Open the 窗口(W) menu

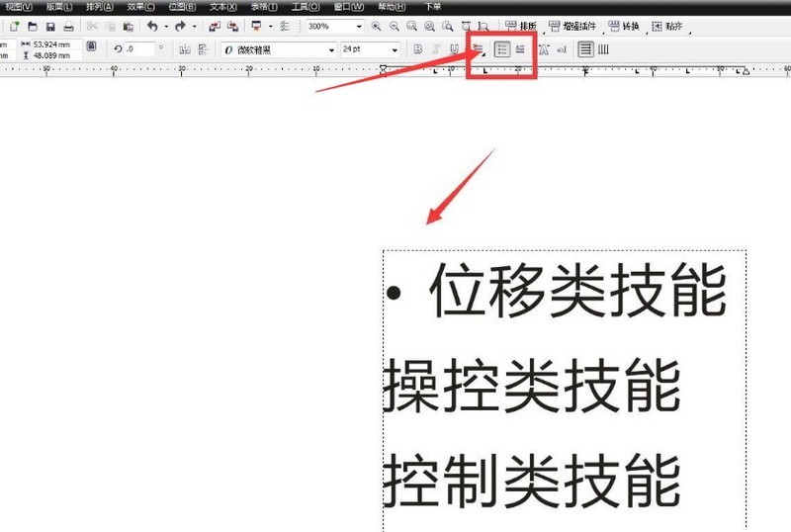pyautogui.click(x=349, y=7)
